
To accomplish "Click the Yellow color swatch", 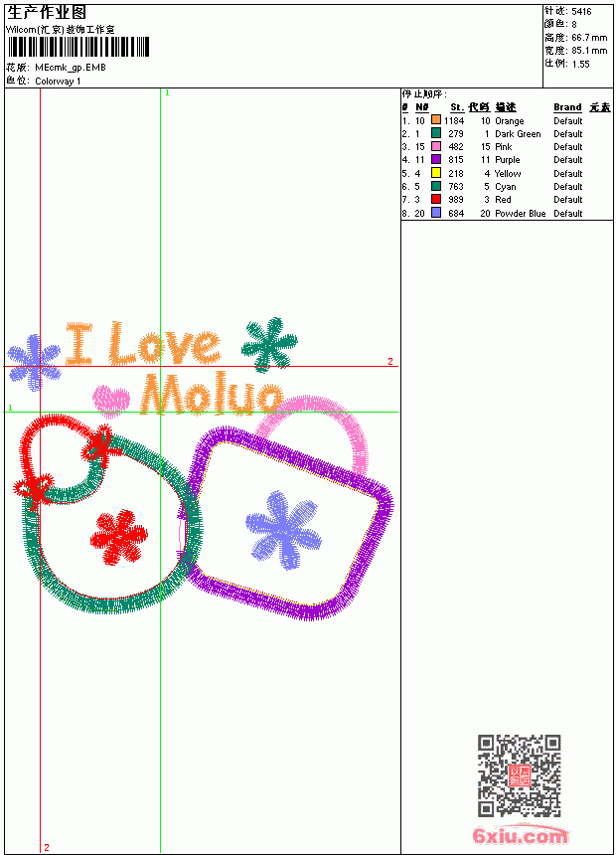I will click(436, 173).
